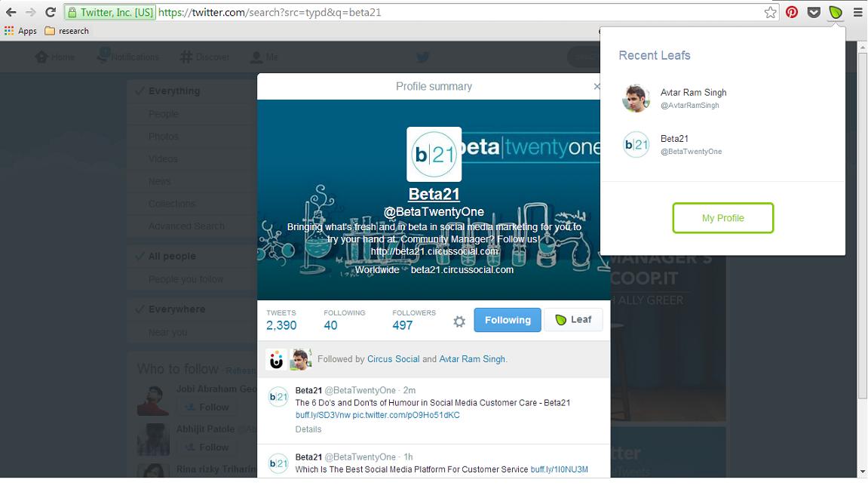Viewport: 868px width, 495px height.
Task: Click the Leaf button on the profile
Action: tap(573, 320)
